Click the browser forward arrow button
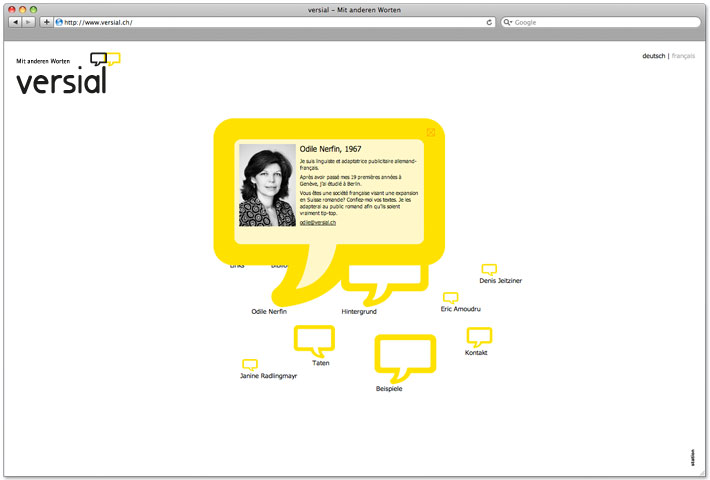 [29, 22]
